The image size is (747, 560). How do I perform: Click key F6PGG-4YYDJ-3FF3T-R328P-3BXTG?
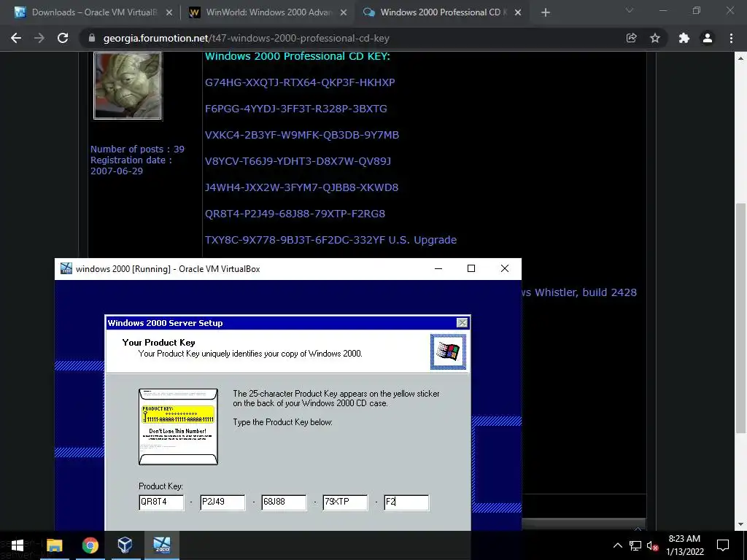296,109
